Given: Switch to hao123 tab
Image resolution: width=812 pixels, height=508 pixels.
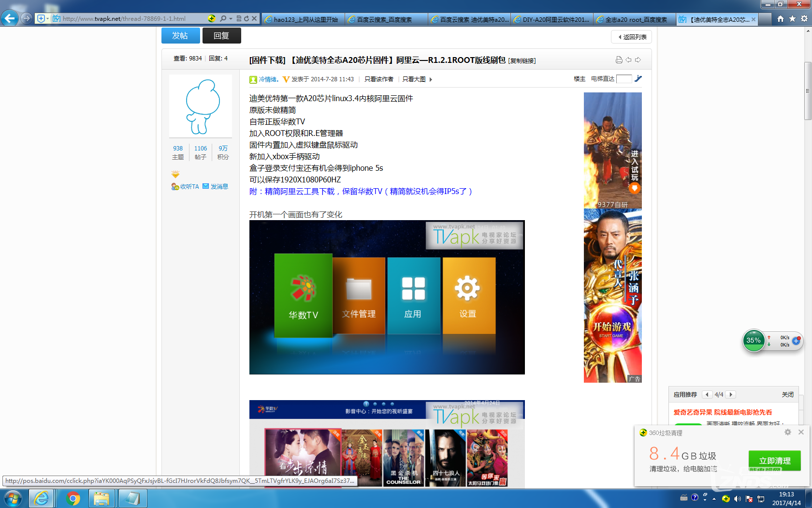Looking at the screenshot, I should (304, 19).
